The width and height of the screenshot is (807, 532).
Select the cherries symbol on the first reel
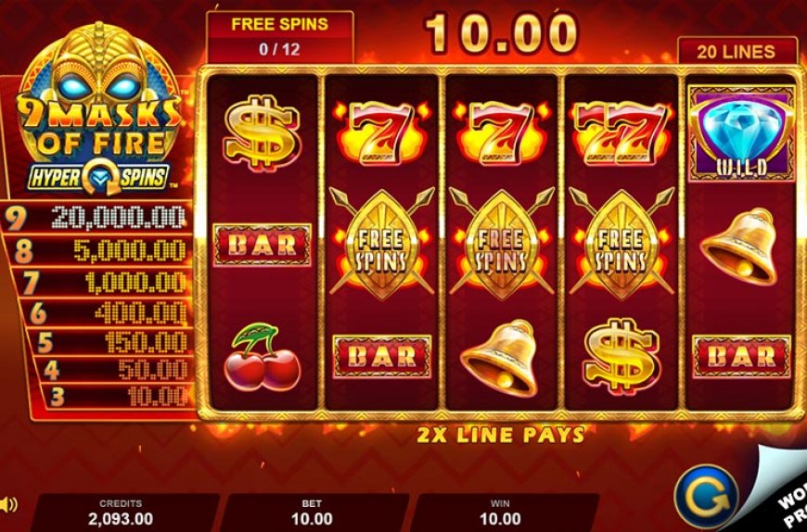(x=262, y=357)
